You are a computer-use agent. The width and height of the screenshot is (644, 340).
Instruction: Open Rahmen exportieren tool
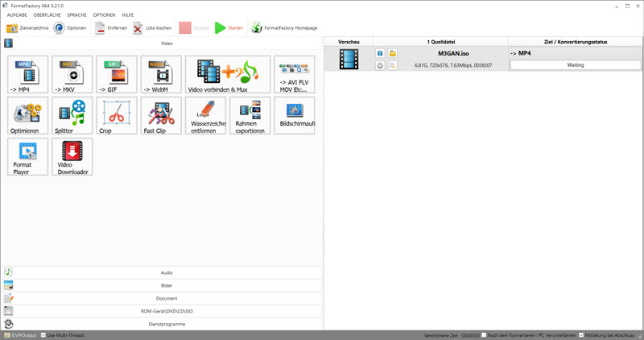pos(250,115)
